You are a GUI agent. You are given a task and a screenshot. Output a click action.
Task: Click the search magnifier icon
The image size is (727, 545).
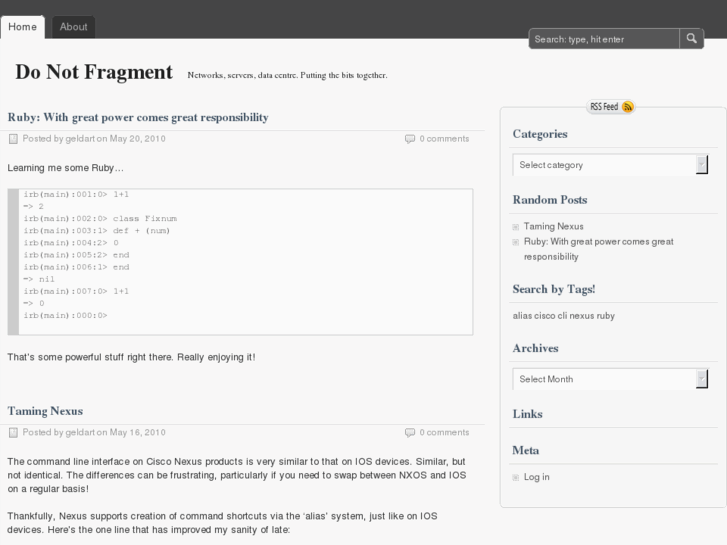point(692,39)
